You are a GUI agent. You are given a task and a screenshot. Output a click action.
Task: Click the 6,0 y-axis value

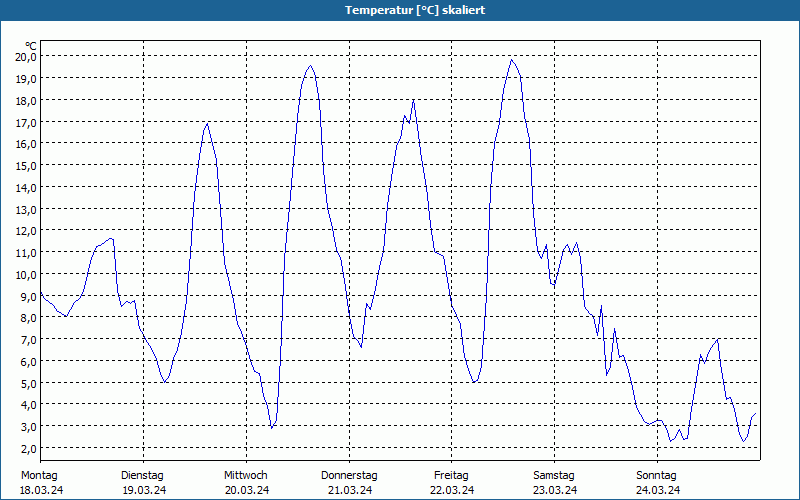pos(28,362)
